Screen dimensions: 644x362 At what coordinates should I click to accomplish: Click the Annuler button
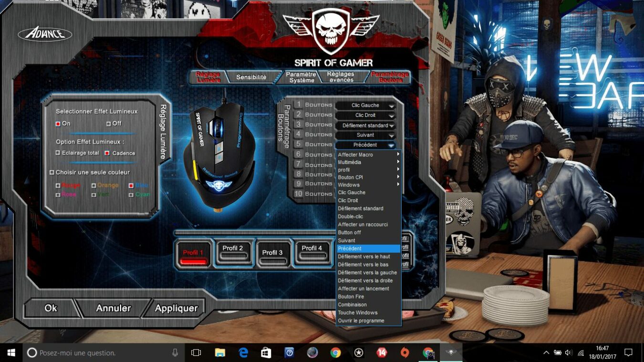[114, 308]
